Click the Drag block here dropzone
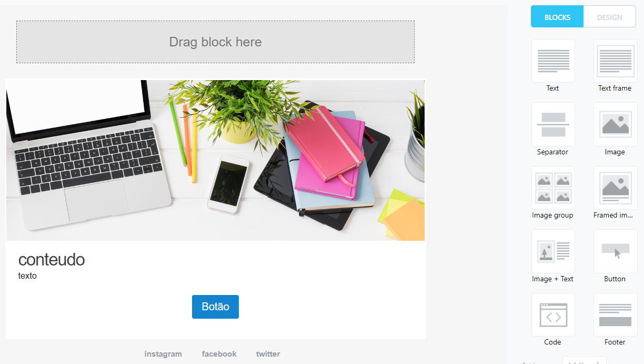Screen dimensions: 644x364 215,42
